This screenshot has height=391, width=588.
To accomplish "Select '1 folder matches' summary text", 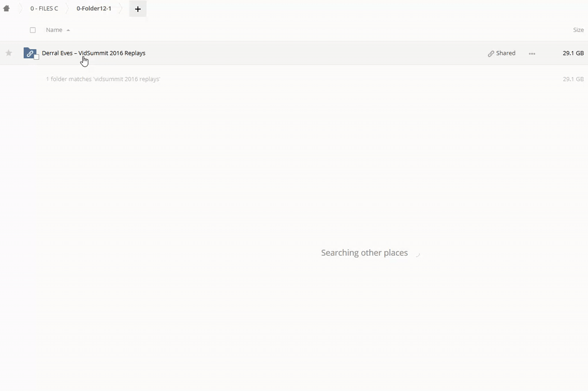I will pos(103,79).
